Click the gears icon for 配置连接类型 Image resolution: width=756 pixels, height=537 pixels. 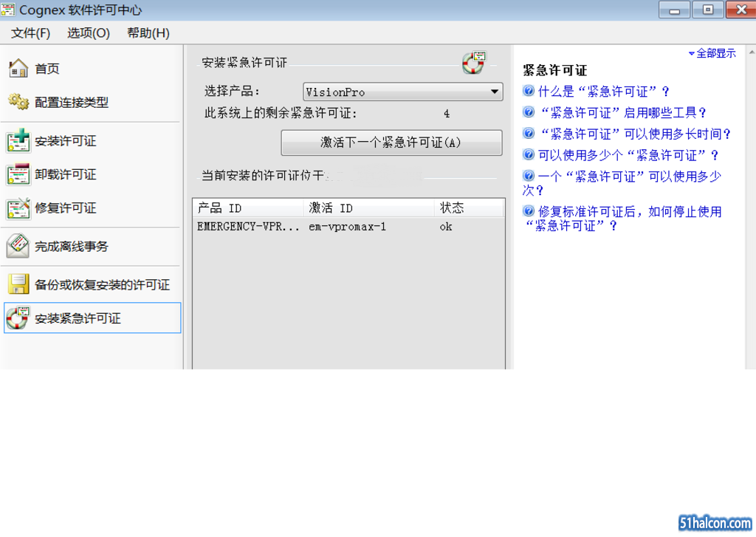pos(18,101)
